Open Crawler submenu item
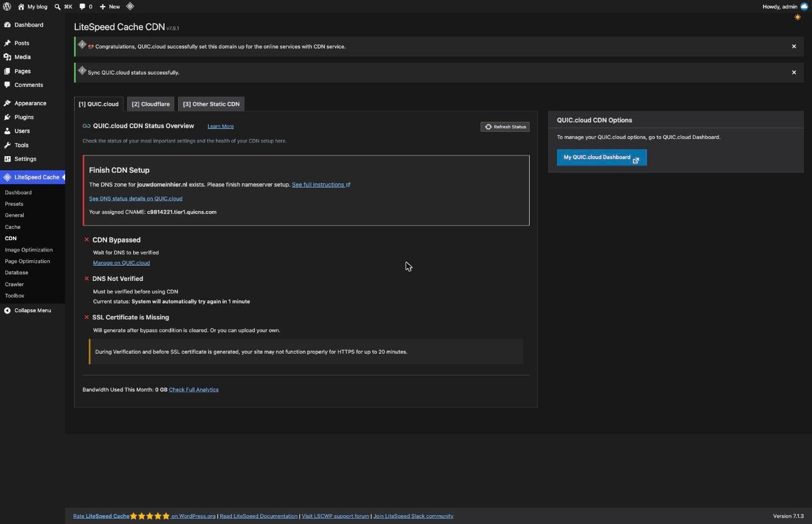The height and width of the screenshot is (524, 812). (14, 284)
